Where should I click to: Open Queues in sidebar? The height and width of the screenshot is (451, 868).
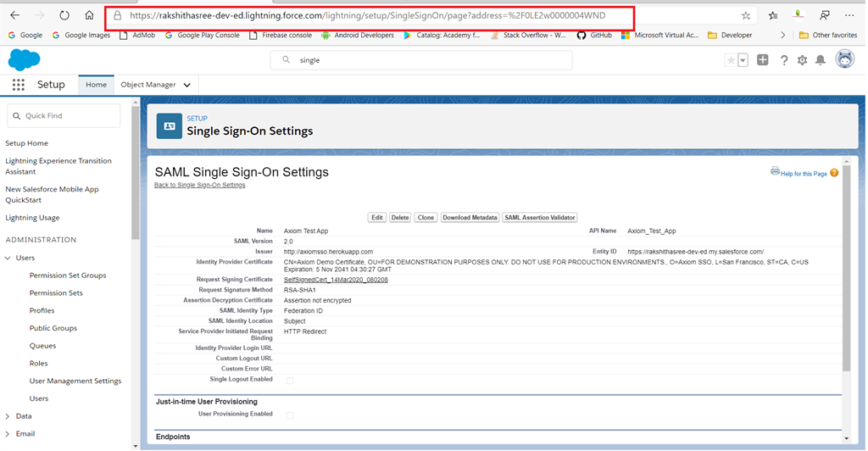click(x=42, y=346)
